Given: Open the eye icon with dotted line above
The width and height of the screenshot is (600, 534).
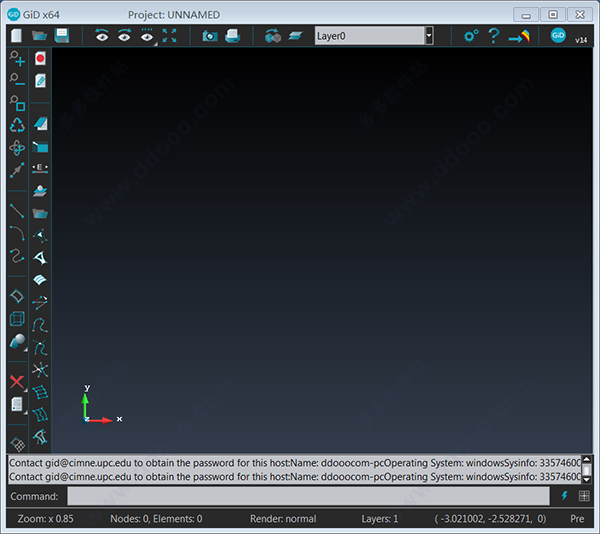Looking at the screenshot, I should [147, 36].
